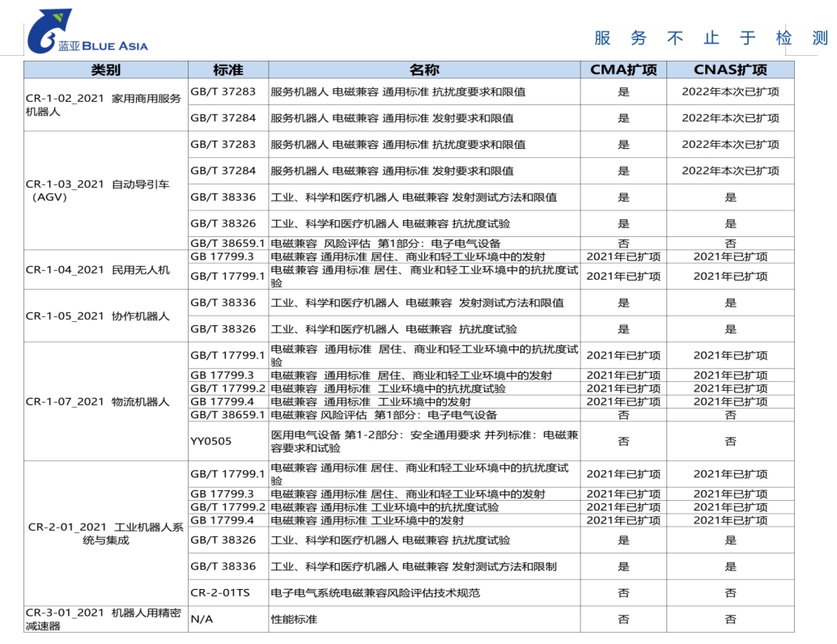Click the CR-1-07_2021 物流机器人 category cell
The height and width of the screenshot is (644, 837).
[98, 401]
